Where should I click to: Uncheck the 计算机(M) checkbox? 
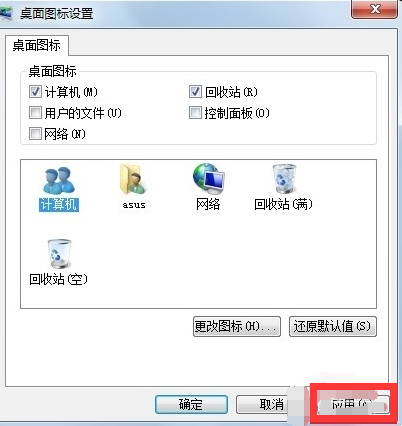[35, 92]
